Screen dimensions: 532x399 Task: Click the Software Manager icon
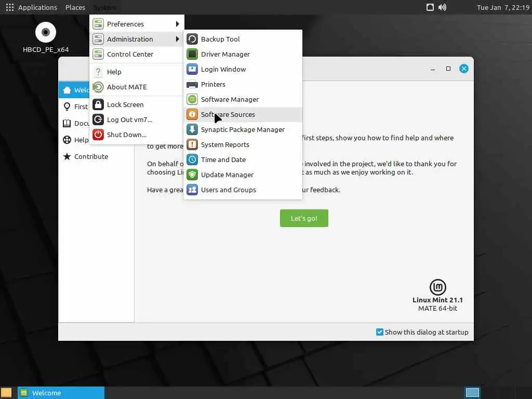coord(192,99)
